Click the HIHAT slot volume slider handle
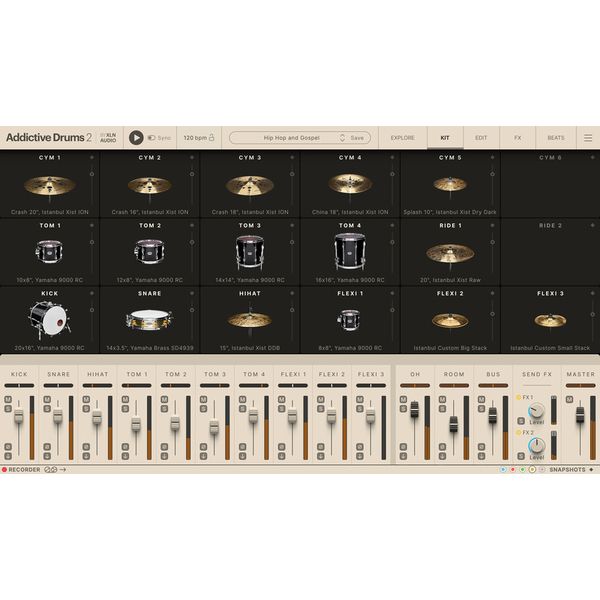Screen dimensions: 600x600 (292, 310)
